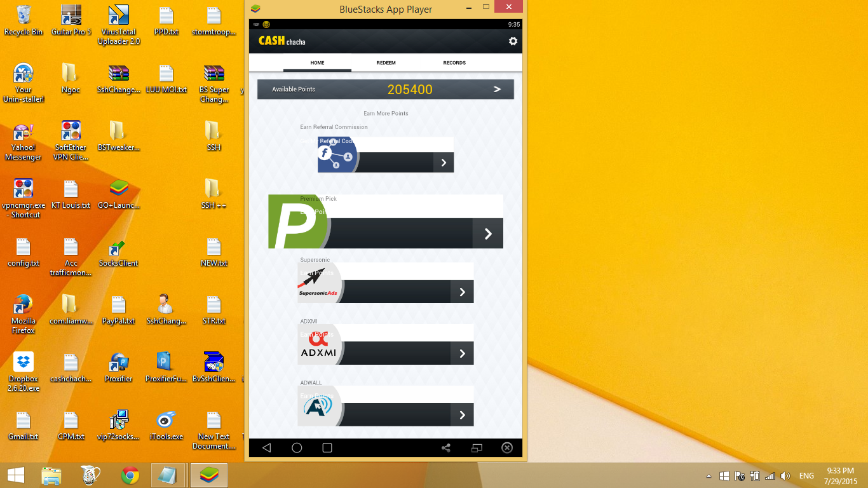The image size is (868, 488).
Task: Open File Explorer from the taskbar
Action: click(x=51, y=475)
